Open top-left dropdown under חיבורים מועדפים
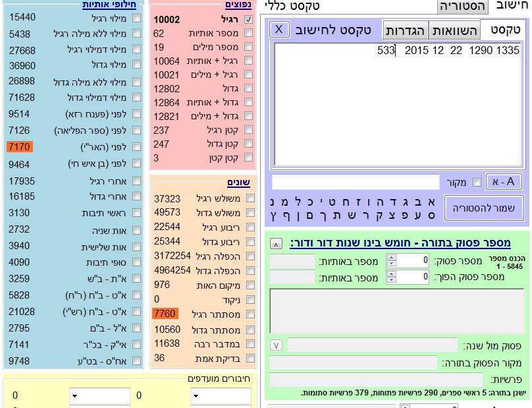 [99, 395]
